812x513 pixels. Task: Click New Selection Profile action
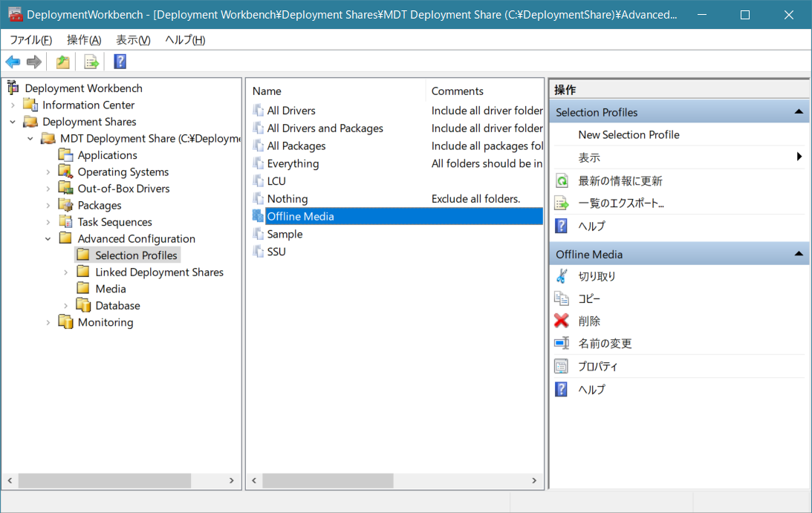tap(629, 134)
